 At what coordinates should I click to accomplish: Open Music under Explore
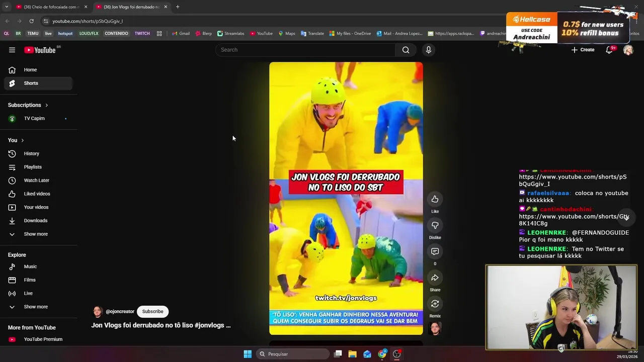tap(38, 266)
